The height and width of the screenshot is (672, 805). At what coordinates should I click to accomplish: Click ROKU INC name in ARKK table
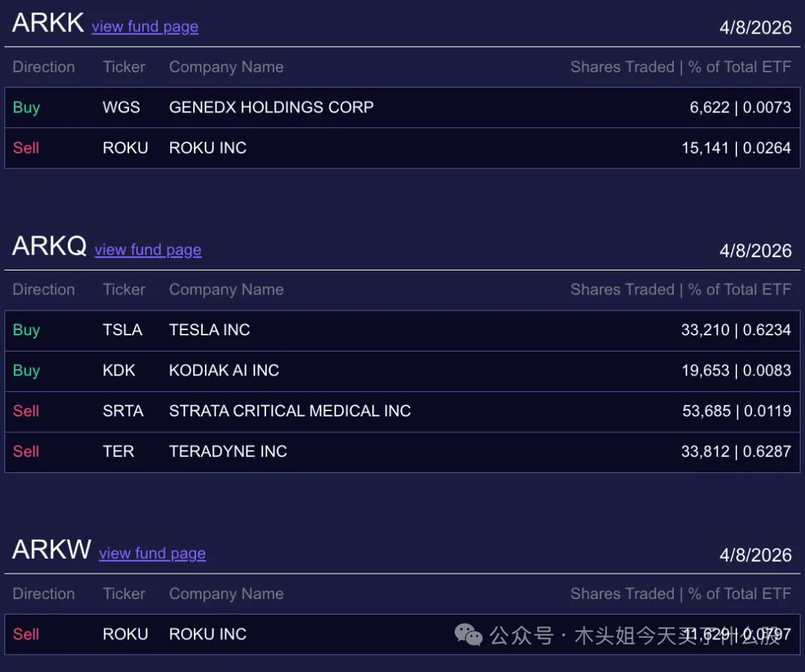208,148
